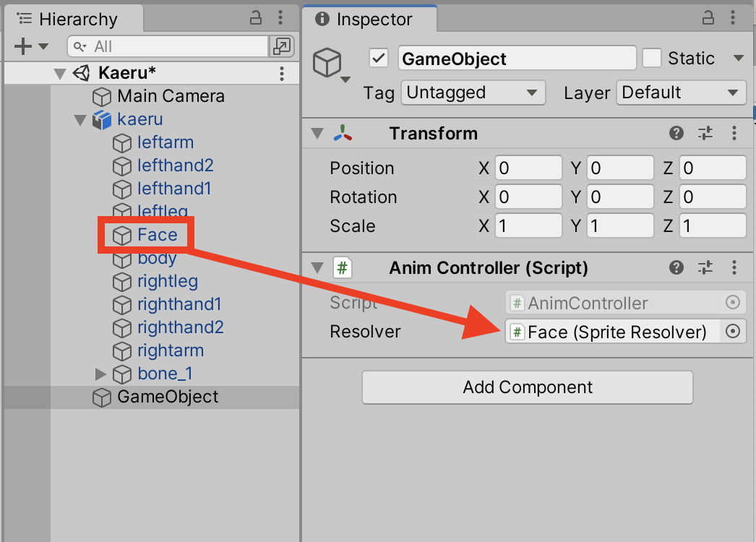Open Transform preset sliders icon
This screenshot has width=756, height=542.
click(x=705, y=133)
